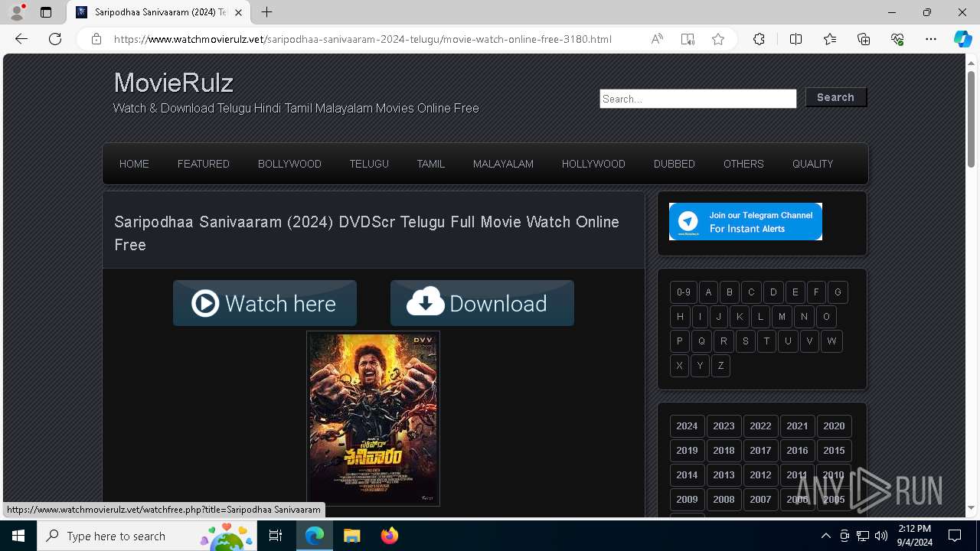Launch Firefox from taskbar

pos(389,536)
